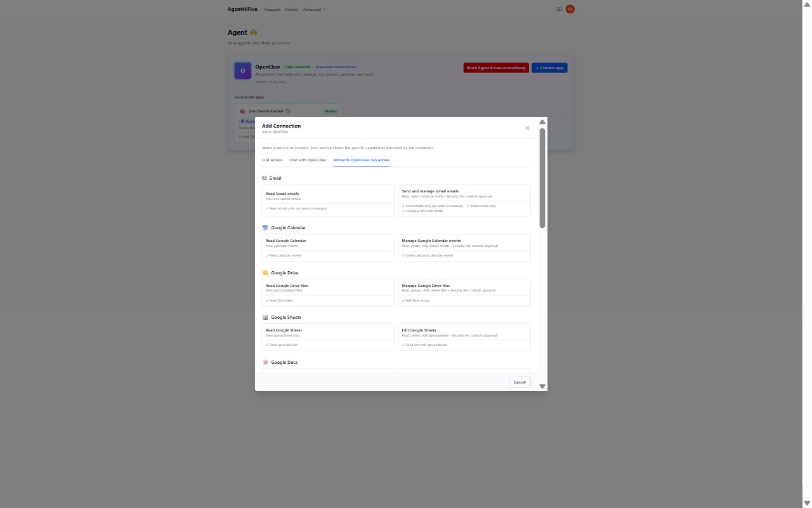The width and height of the screenshot is (812, 508).
Task: Switch to the LLM Access tab
Action: click(272, 160)
